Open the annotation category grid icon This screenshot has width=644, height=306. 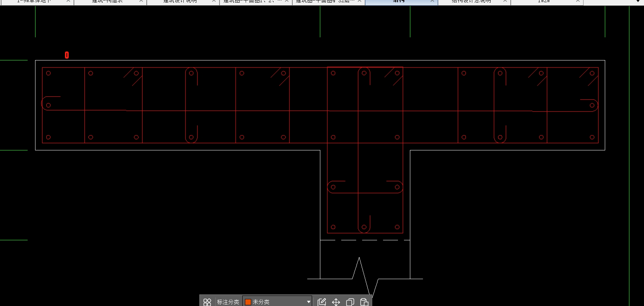point(207,302)
